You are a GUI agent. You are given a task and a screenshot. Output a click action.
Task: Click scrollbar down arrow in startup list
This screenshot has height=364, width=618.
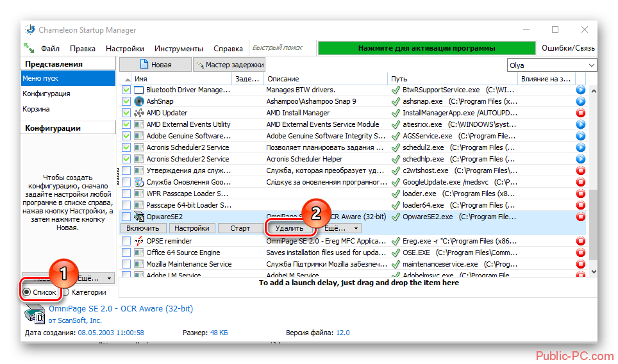(x=594, y=272)
